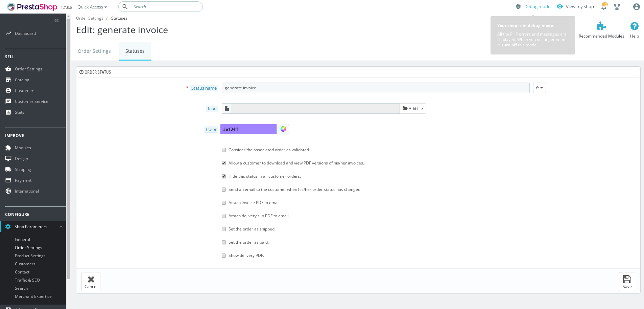This screenshot has width=644, height=309.
Task: Cancel editing the order status
Action: point(91,281)
